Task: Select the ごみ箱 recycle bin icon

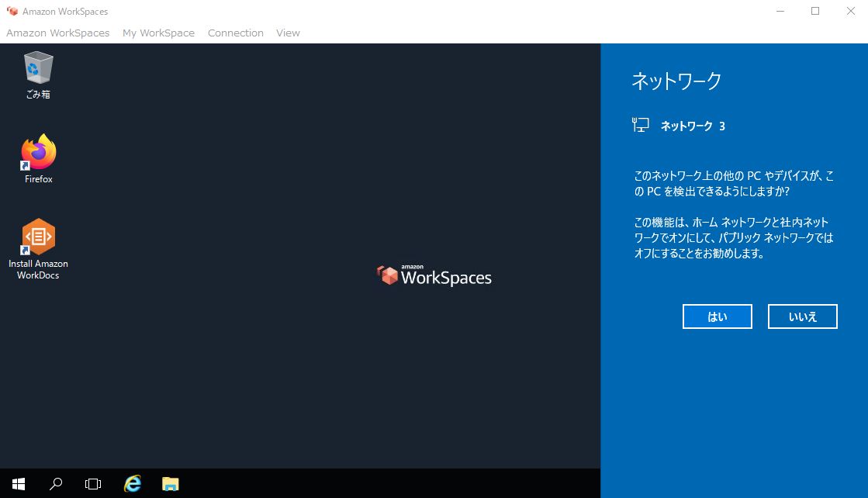Action: [x=38, y=75]
